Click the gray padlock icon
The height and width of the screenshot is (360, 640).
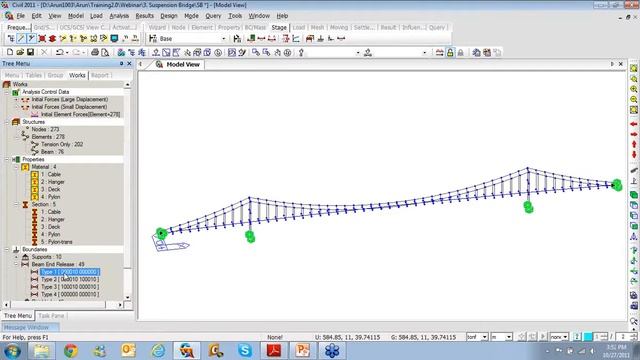(x=460, y=53)
